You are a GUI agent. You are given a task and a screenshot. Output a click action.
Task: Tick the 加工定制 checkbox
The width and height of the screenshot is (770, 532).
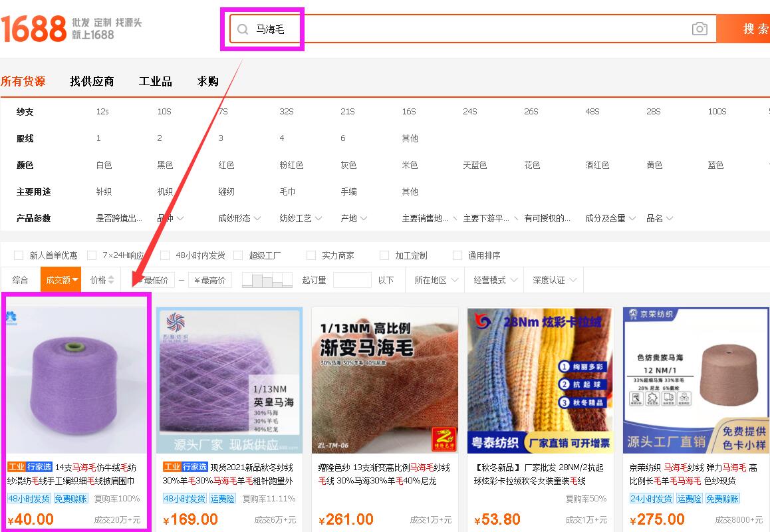384,255
